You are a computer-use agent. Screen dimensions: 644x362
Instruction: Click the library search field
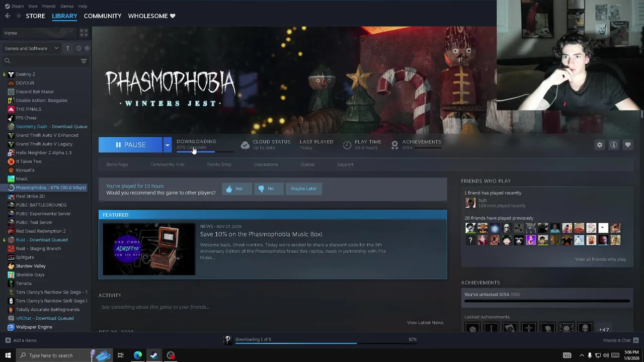coord(41,61)
